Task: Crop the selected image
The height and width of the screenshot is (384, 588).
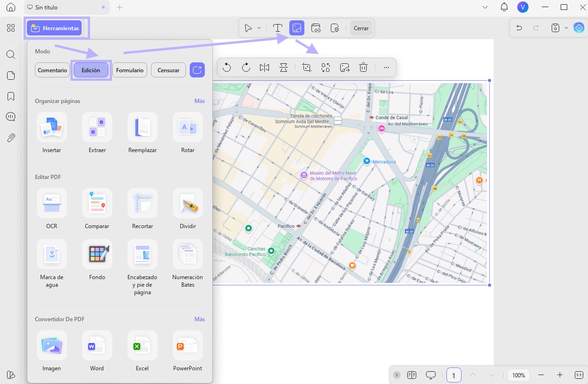Action: click(x=307, y=68)
